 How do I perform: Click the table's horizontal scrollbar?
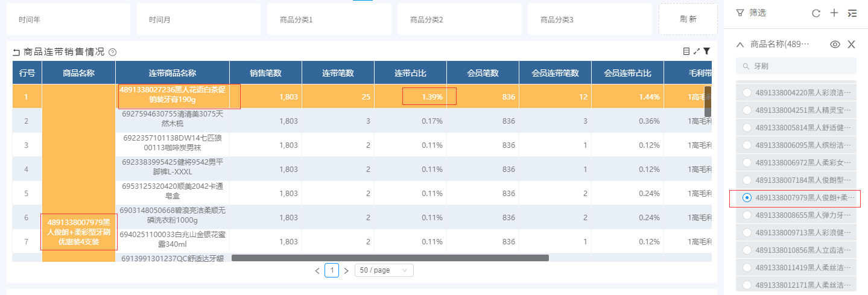(390, 258)
